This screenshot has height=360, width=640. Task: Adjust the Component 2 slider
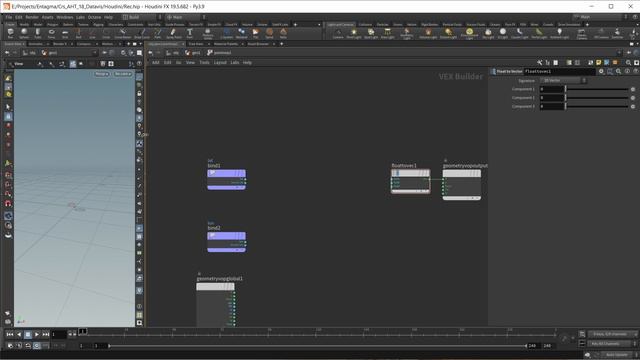pos(597,98)
